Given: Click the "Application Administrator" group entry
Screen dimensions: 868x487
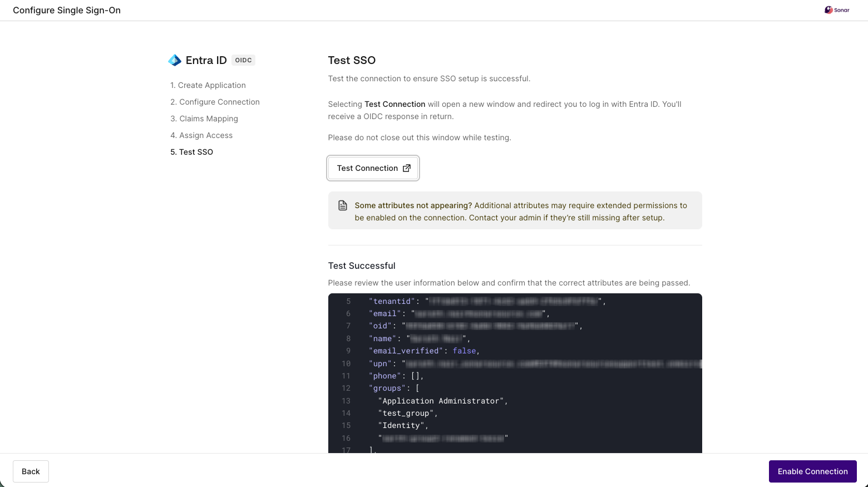Looking at the screenshot, I should 441,401.
